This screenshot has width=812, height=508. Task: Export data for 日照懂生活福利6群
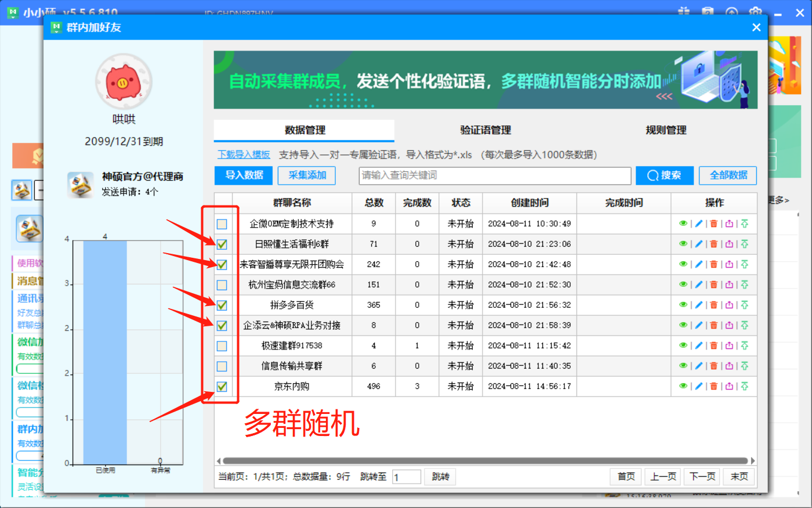728,244
